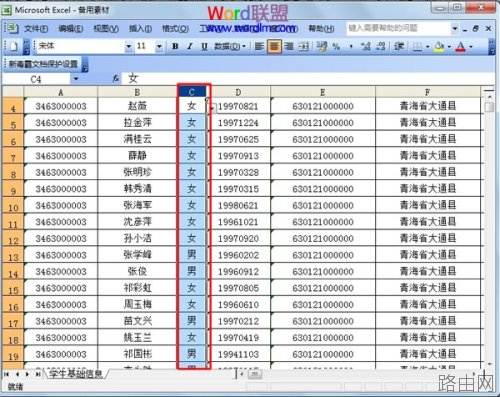Screen dimensions: 500x397
Task: Open the Font Color dropdown arrow
Action: pos(471,46)
